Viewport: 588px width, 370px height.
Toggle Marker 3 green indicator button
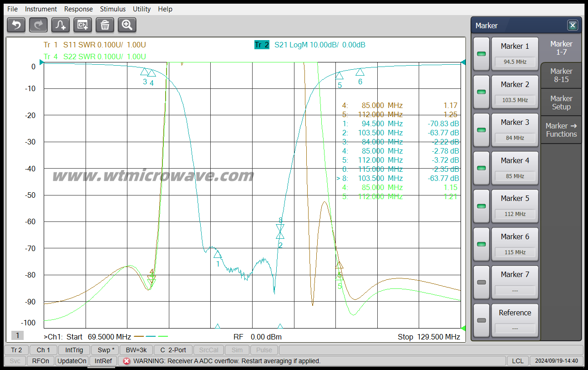(481, 130)
